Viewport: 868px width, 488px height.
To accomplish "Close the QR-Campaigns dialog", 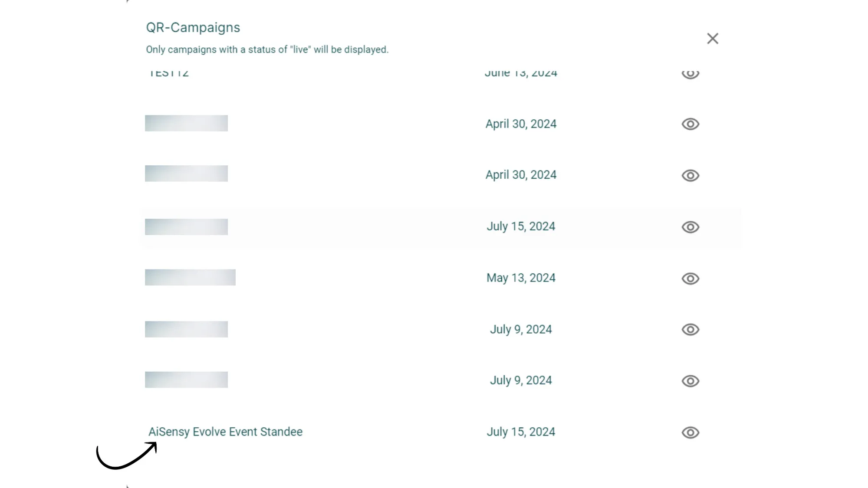I will point(712,38).
